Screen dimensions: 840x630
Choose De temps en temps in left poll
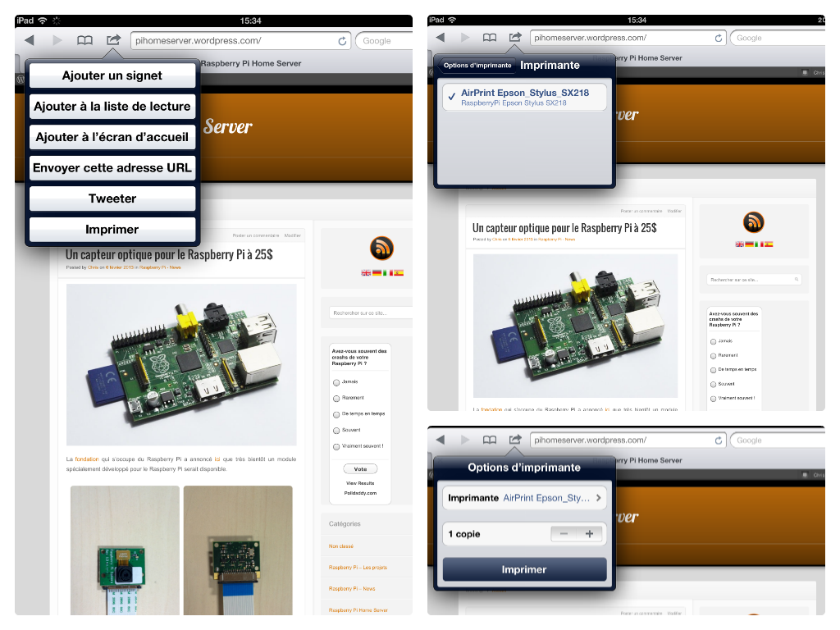[336, 414]
